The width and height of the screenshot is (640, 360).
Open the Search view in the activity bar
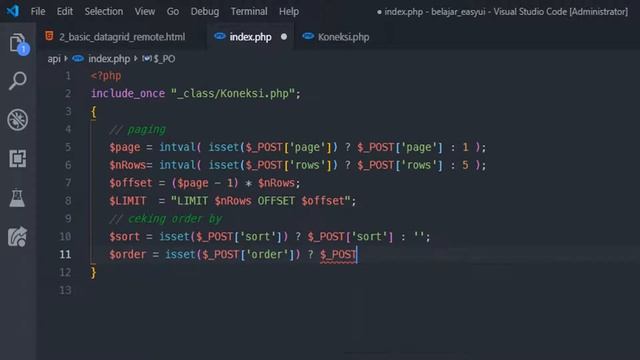[x=18, y=81]
